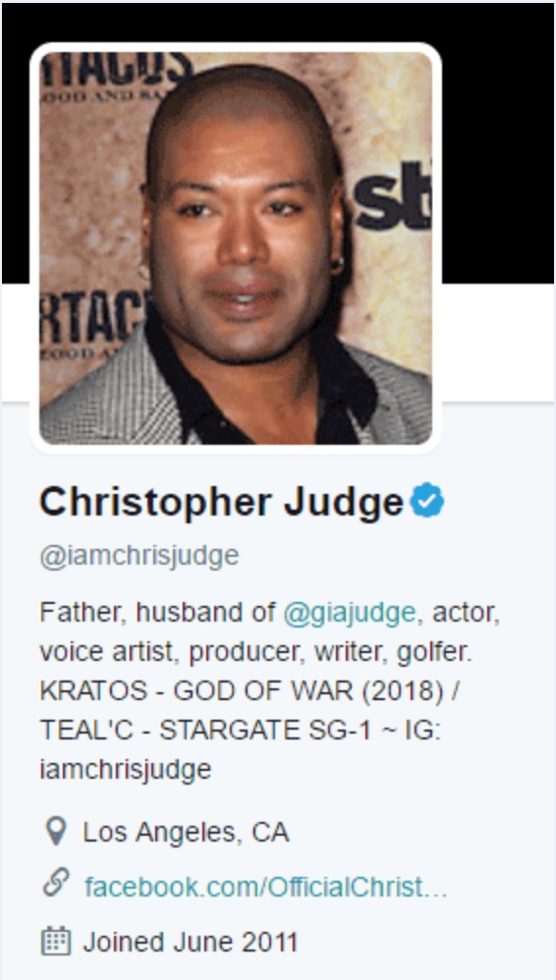Click the Joined June 2011 text
Viewport: 556px width, 980px height.
(x=191, y=942)
